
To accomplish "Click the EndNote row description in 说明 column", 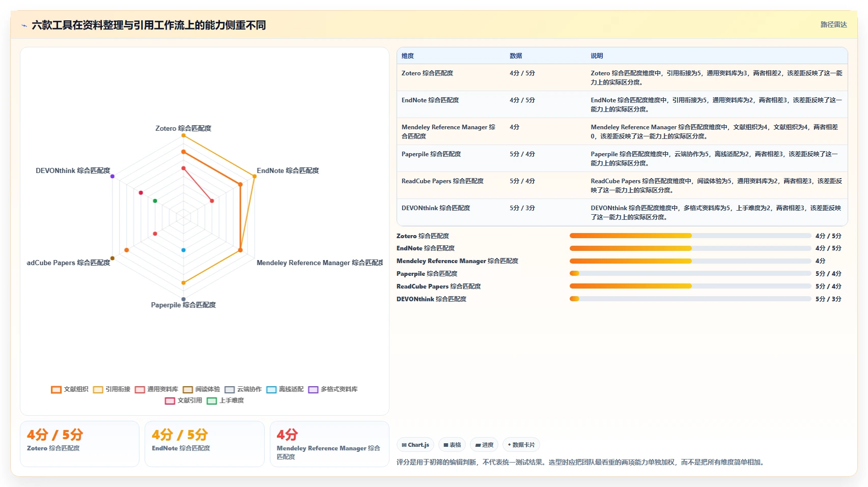I will pyautogui.click(x=716, y=105).
